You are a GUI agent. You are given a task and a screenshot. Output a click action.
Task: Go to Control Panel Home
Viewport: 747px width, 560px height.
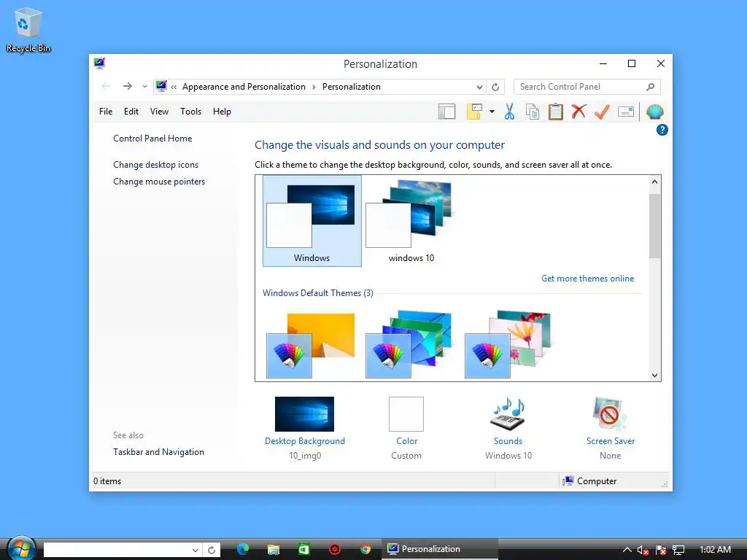coord(152,139)
